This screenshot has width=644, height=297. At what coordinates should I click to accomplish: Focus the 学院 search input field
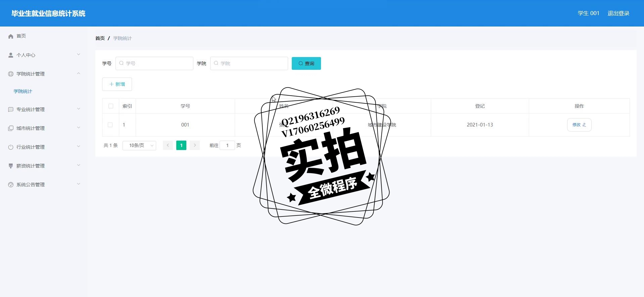pos(249,63)
